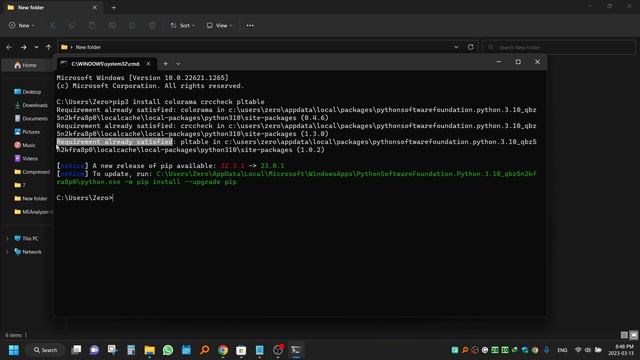Close the cmd.exe terminal tab

(148, 64)
